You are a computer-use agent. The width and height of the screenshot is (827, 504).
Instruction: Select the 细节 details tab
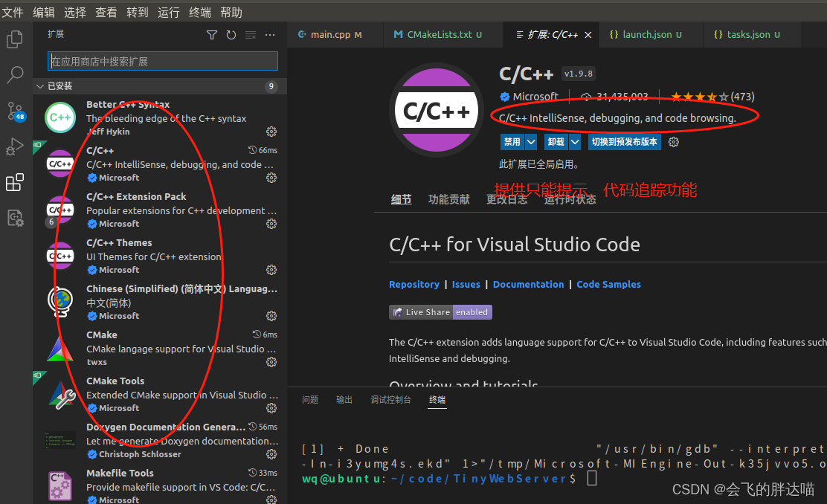[402, 199]
